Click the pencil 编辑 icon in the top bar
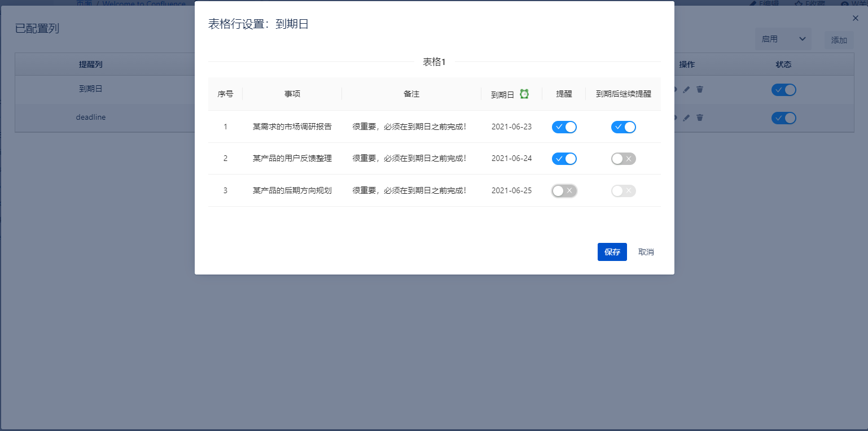Image resolution: width=868 pixels, height=431 pixels. [x=753, y=4]
